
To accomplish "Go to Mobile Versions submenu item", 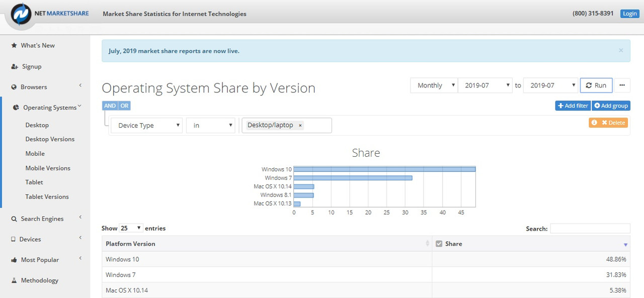I will coord(48,168).
